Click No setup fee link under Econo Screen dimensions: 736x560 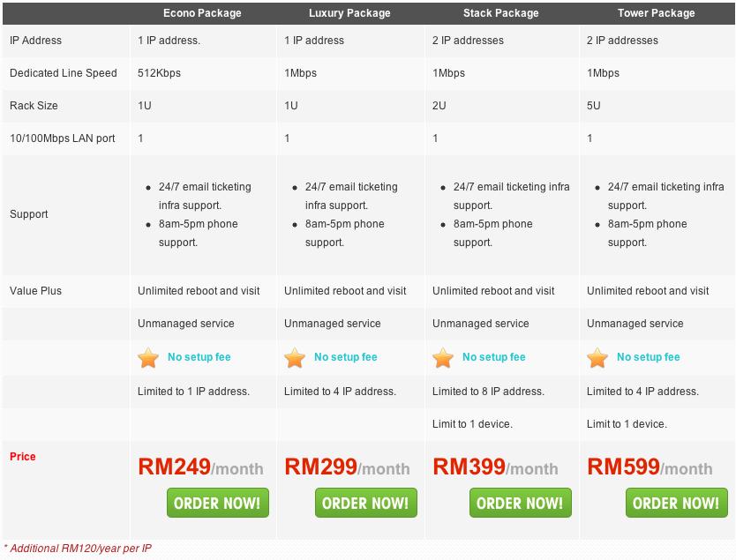pos(199,357)
